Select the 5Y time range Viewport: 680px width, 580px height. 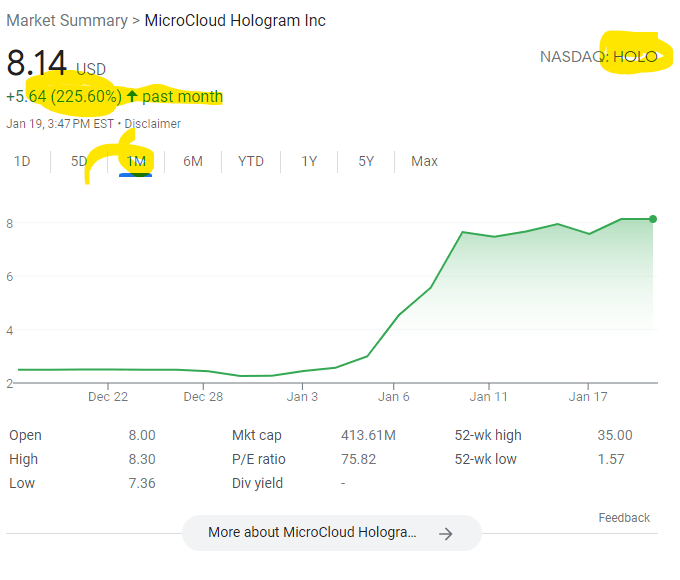coord(366,161)
